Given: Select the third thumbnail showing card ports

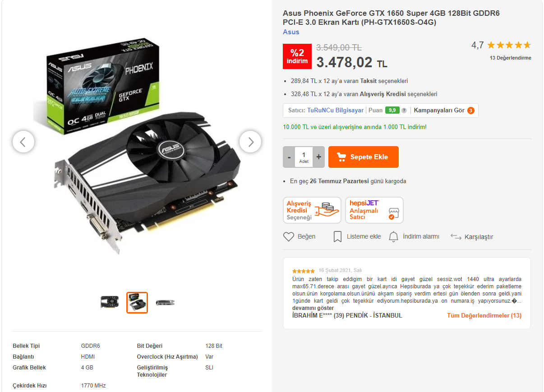Looking at the screenshot, I should point(165,302).
